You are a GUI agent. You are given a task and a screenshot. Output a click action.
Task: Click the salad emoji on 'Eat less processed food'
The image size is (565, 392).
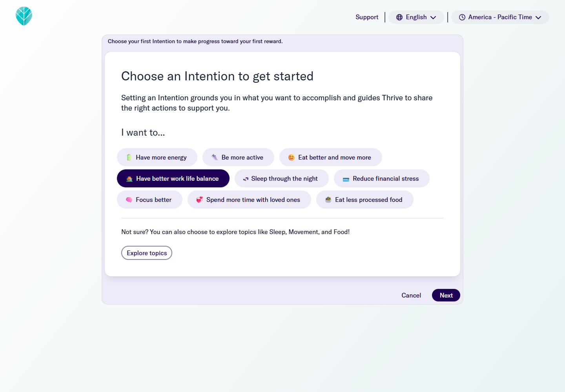pos(328,200)
